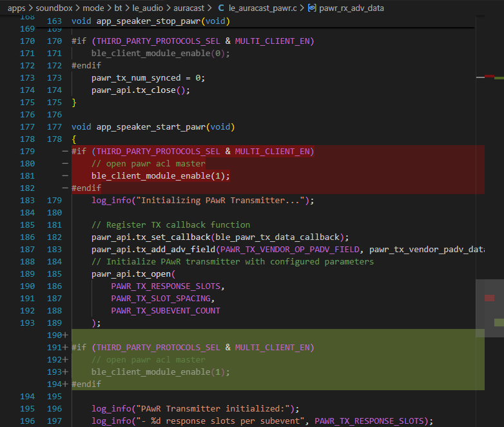Open the mode breadcrumb segment
Screen dimensions: 504x427
pos(93,8)
